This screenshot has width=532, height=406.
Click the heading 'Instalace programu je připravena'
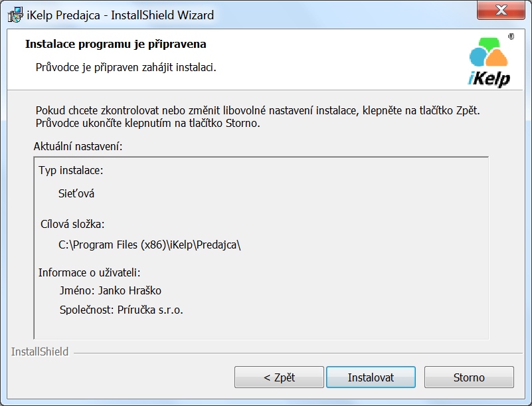coord(116,45)
